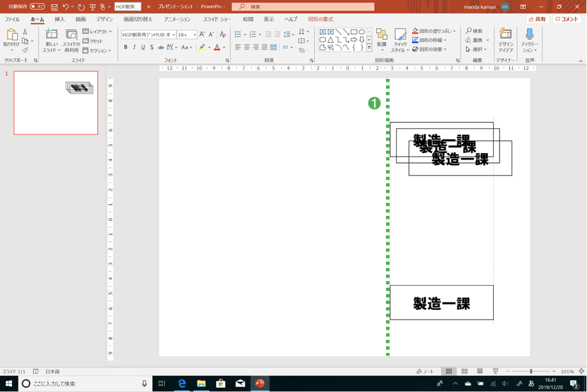
Task: Select slide 1 thumbnail
Action: point(56,103)
